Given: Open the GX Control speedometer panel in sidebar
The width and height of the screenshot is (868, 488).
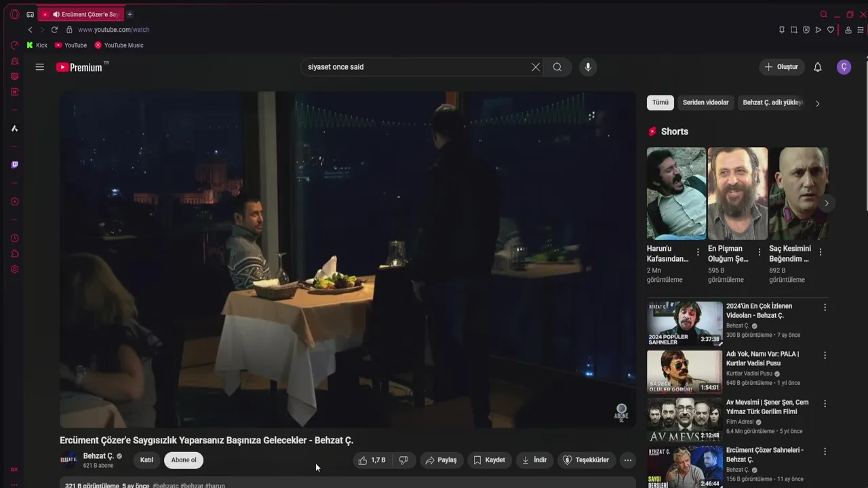Looking at the screenshot, I should [14, 45].
